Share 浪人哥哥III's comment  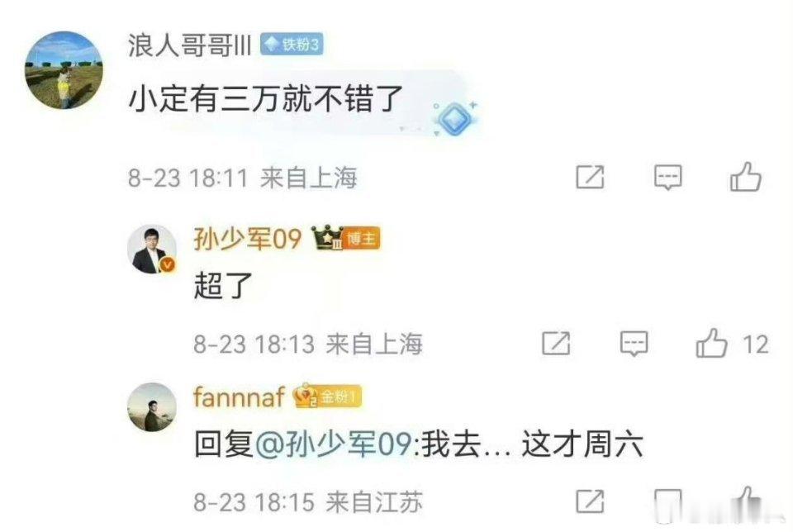590,177
